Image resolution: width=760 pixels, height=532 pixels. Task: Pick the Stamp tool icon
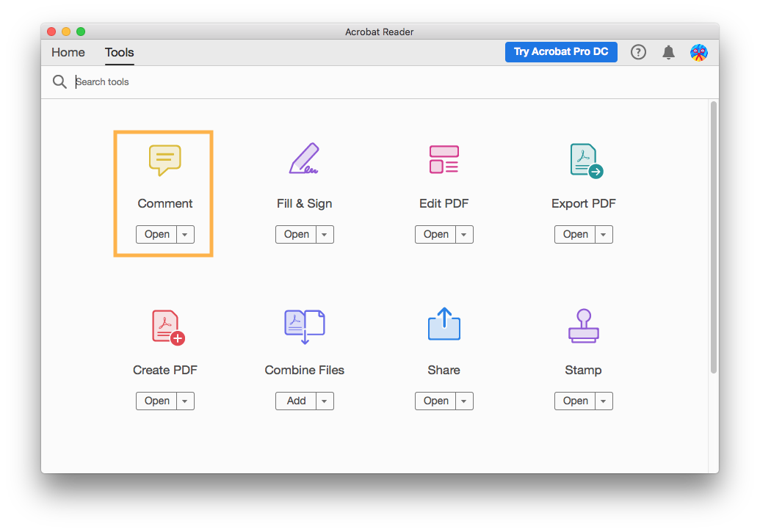coord(583,326)
